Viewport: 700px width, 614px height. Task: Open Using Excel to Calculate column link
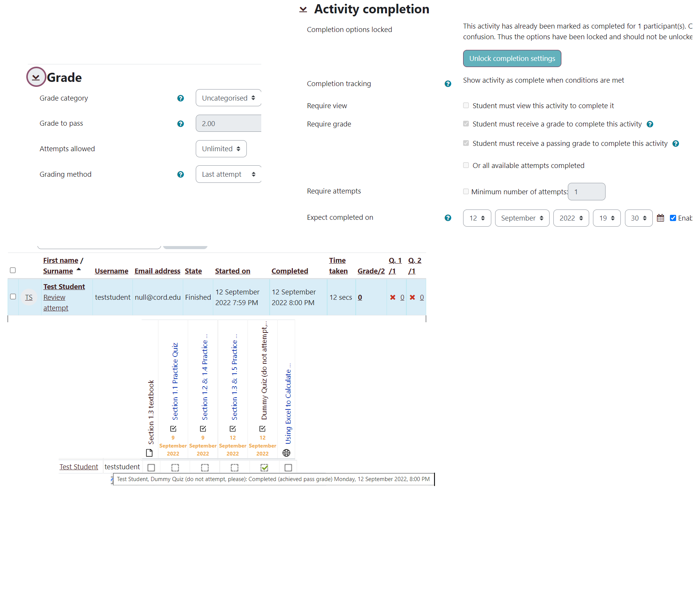click(288, 404)
